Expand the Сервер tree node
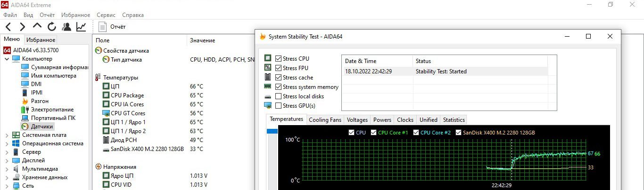Viewport: 644px width, 190px height. [7, 152]
